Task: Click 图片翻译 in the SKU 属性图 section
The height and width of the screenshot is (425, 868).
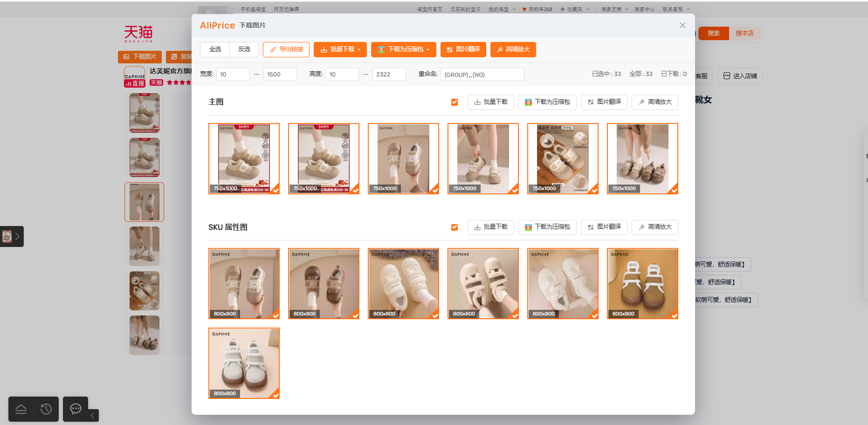Action: [604, 227]
